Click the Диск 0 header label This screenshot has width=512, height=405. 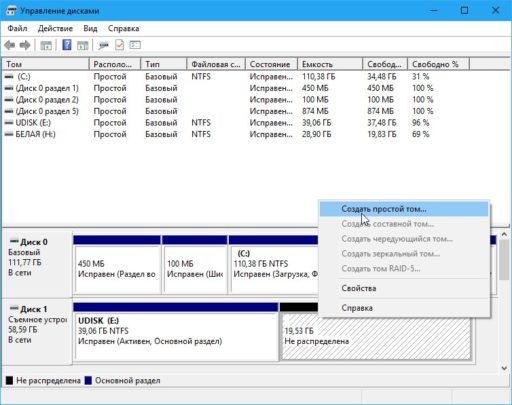tap(34, 242)
